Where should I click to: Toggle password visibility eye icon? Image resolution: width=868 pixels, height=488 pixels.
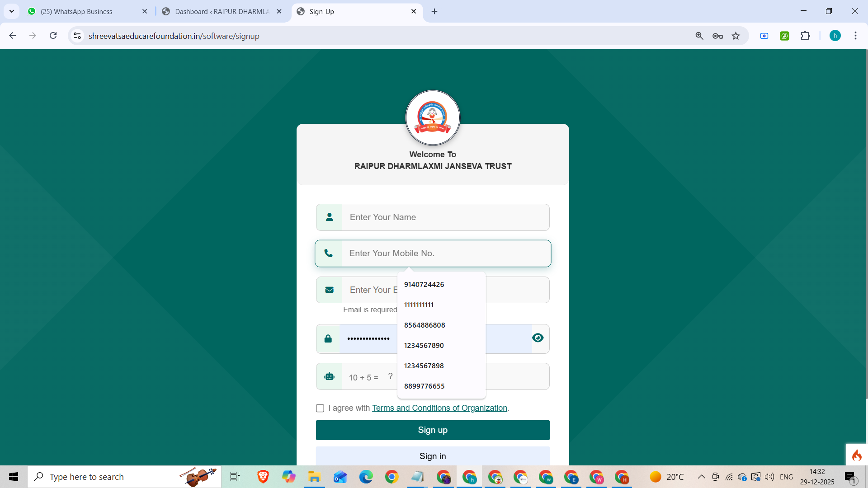point(538,338)
